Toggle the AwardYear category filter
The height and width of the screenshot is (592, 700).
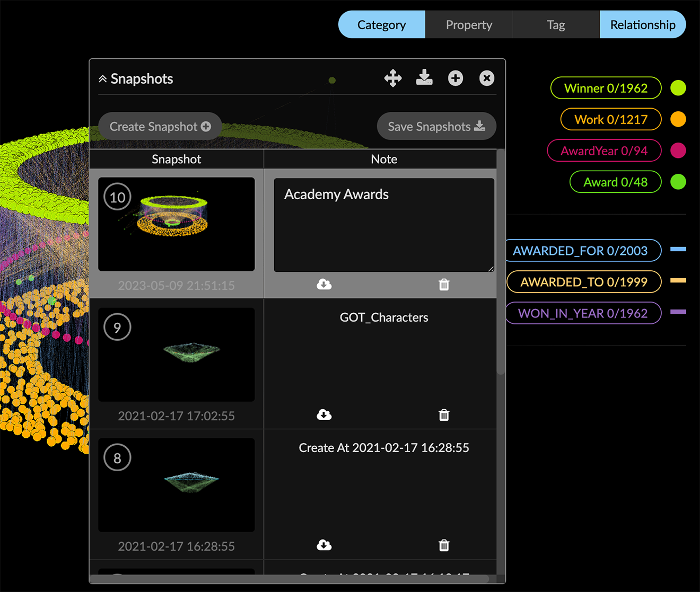tap(604, 151)
